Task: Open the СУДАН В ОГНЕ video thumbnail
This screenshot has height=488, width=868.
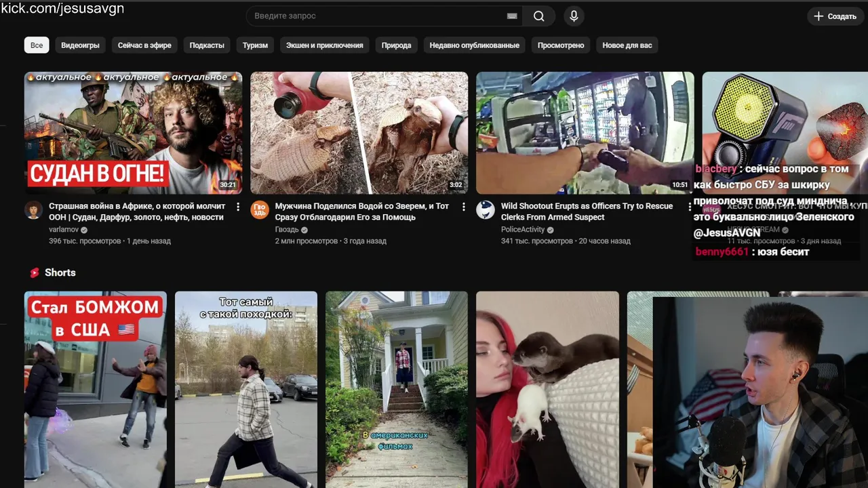Action: [x=133, y=133]
